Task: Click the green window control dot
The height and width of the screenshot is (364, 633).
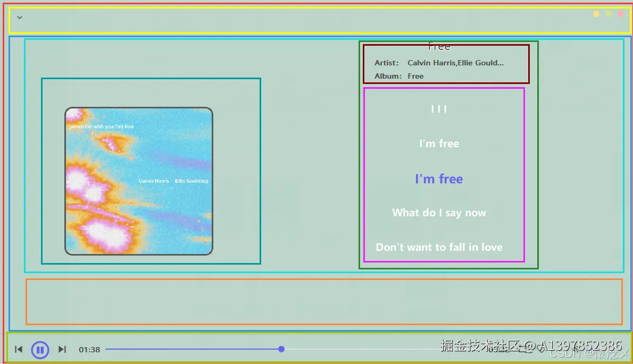Action: click(609, 14)
